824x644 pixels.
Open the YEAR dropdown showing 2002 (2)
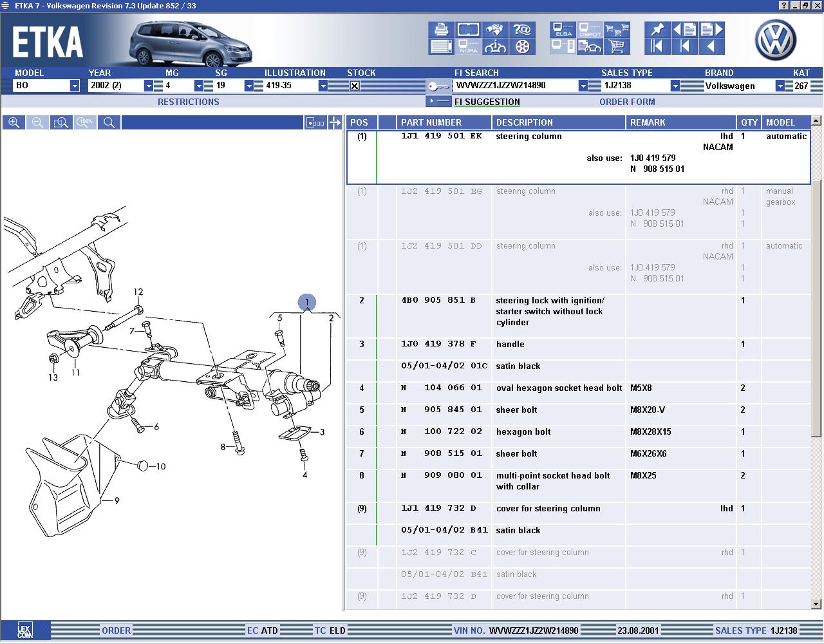(149, 86)
